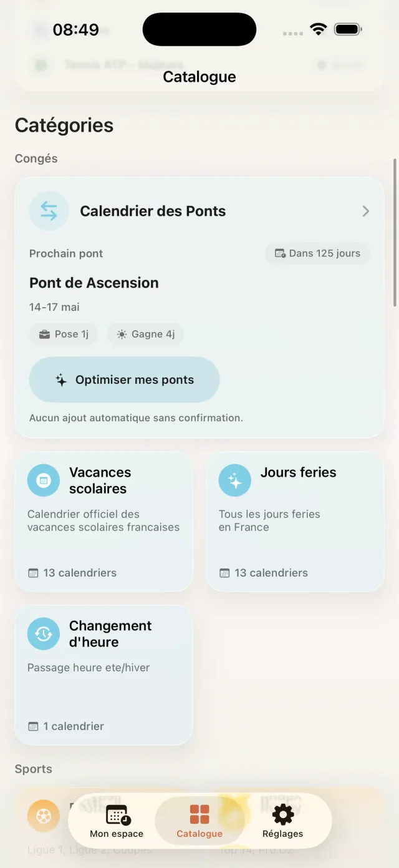Select the Catalogue grid icon
This screenshot has width=399, height=868.
pyautogui.click(x=199, y=815)
